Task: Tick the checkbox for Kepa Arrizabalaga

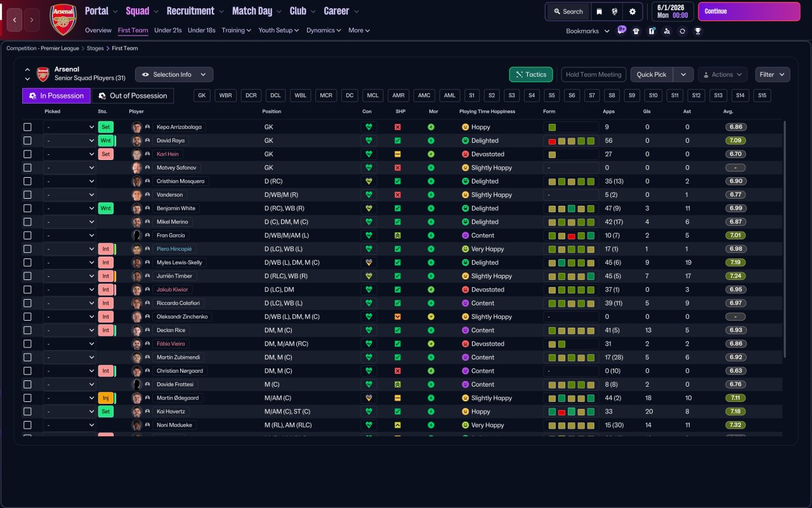Action: click(x=27, y=127)
